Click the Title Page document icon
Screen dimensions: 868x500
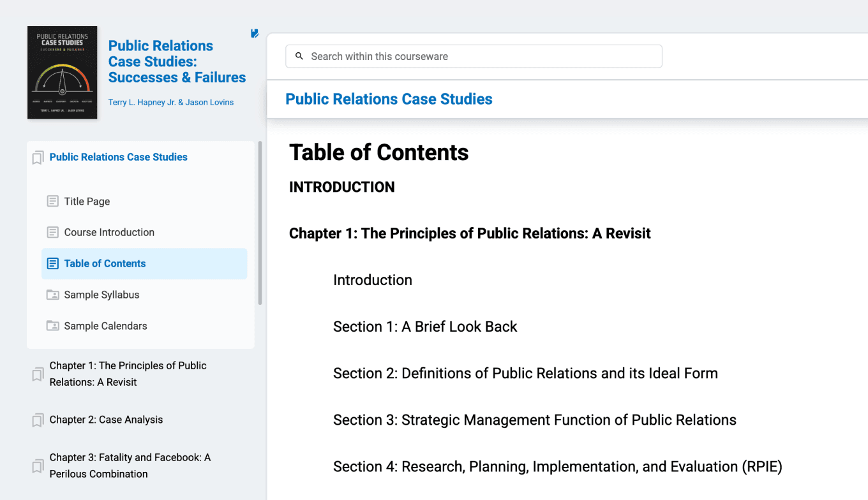(x=53, y=202)
